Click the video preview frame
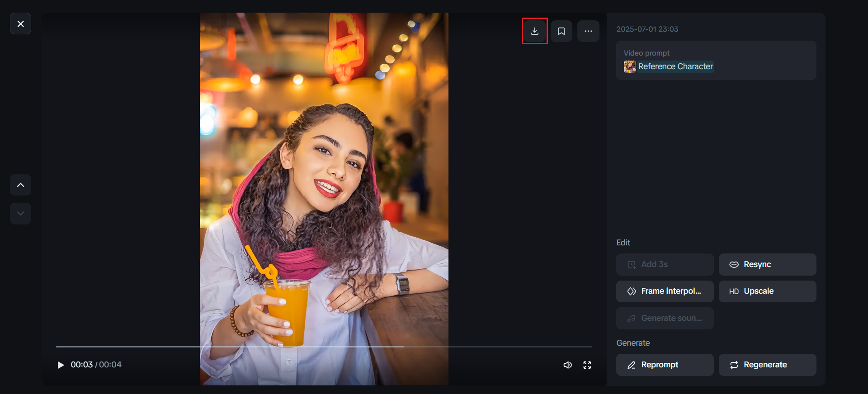The height and width of the screenshot is (394, 868). click(324, 199)
